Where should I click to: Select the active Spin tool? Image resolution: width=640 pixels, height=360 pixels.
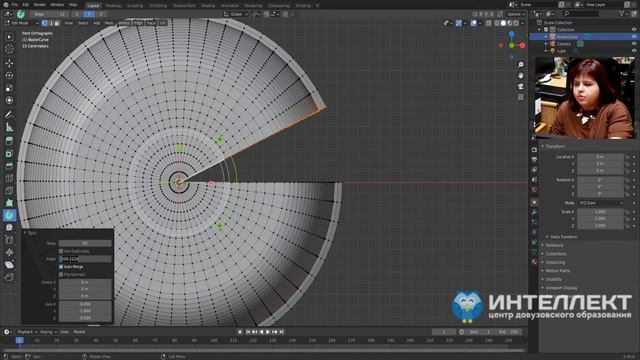tap(9, 215)
